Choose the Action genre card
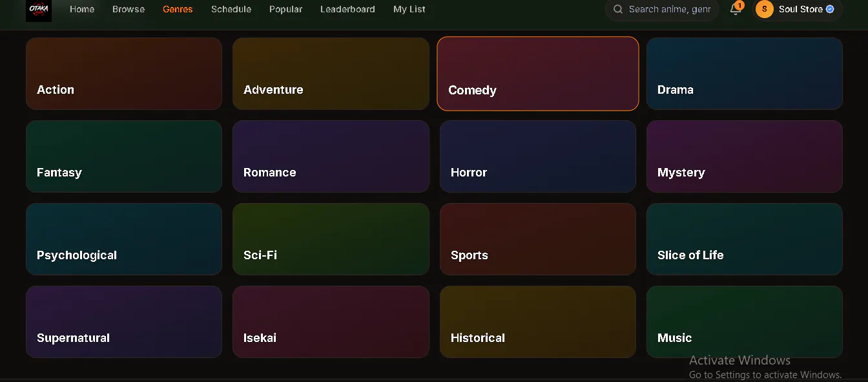This screenshot has width=868, height=382. click(x=124, y=74)
